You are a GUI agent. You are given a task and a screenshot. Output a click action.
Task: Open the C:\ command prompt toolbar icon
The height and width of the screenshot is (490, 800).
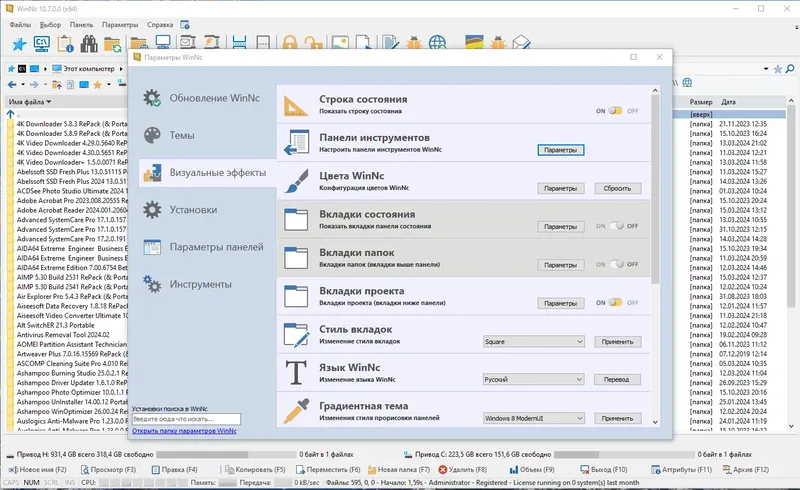click(41, 44)
